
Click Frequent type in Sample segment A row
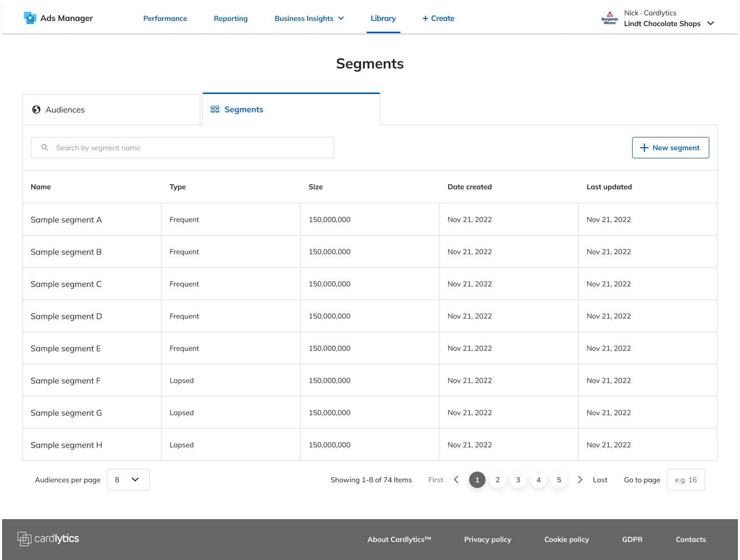click(x=184, y=220)
